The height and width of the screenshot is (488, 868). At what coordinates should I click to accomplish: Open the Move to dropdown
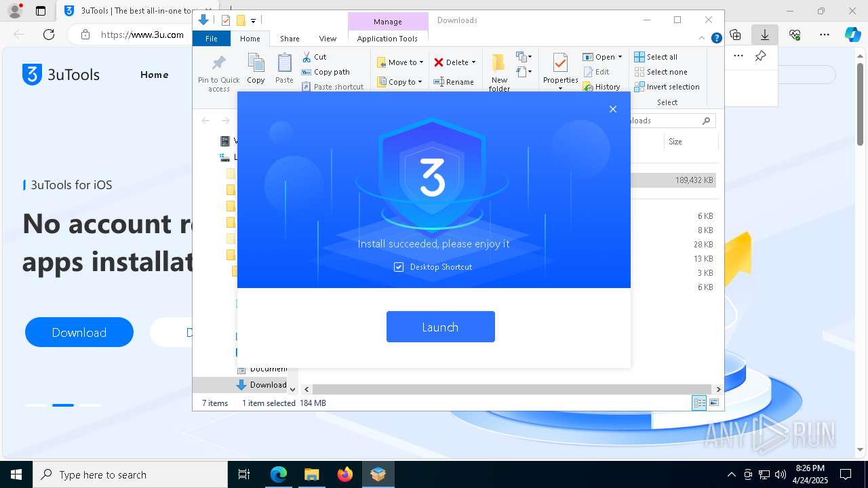400,62
